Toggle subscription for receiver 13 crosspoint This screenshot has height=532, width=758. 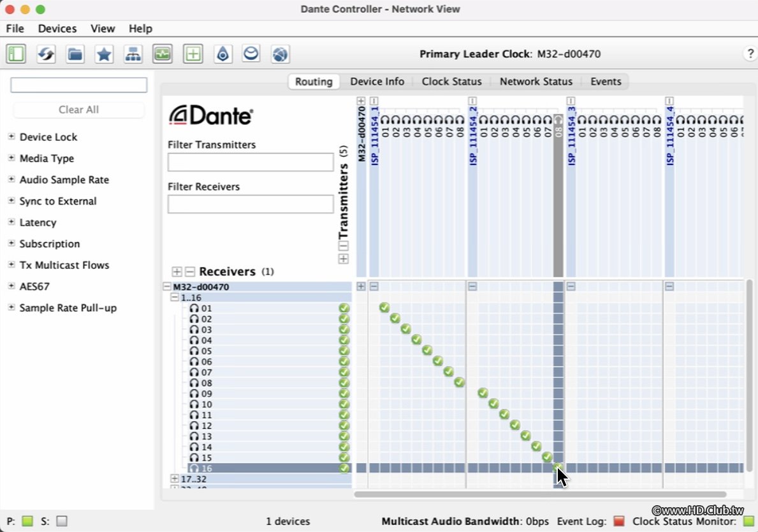pyautogui.click(x=525, y=435)
